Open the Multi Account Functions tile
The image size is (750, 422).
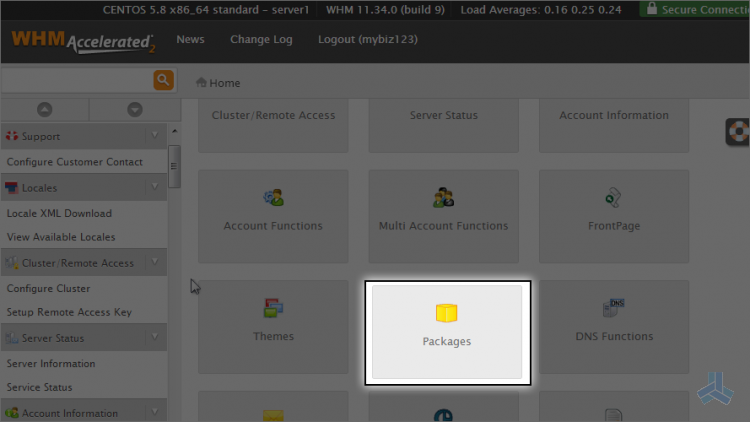pyautogui.click(x=443, y=216)
